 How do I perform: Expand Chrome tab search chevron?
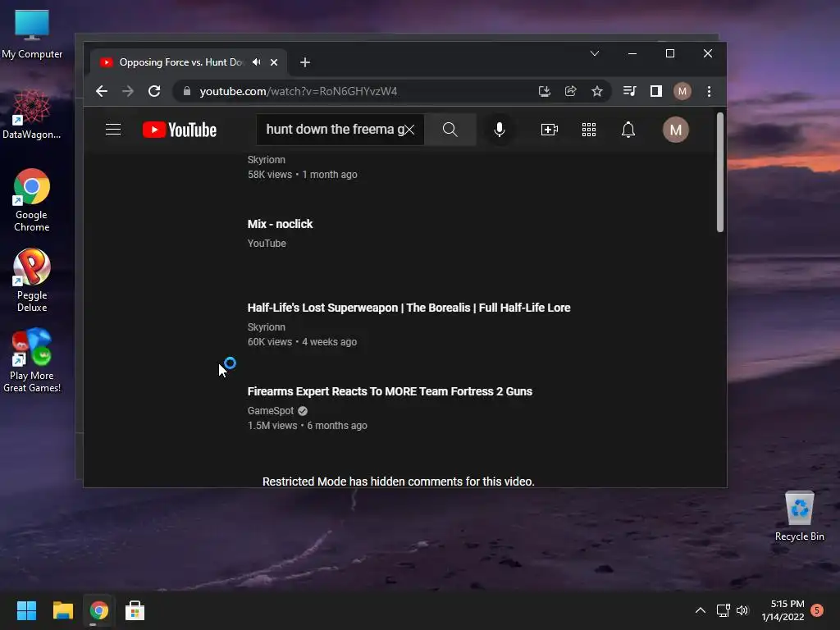[594, 53]
